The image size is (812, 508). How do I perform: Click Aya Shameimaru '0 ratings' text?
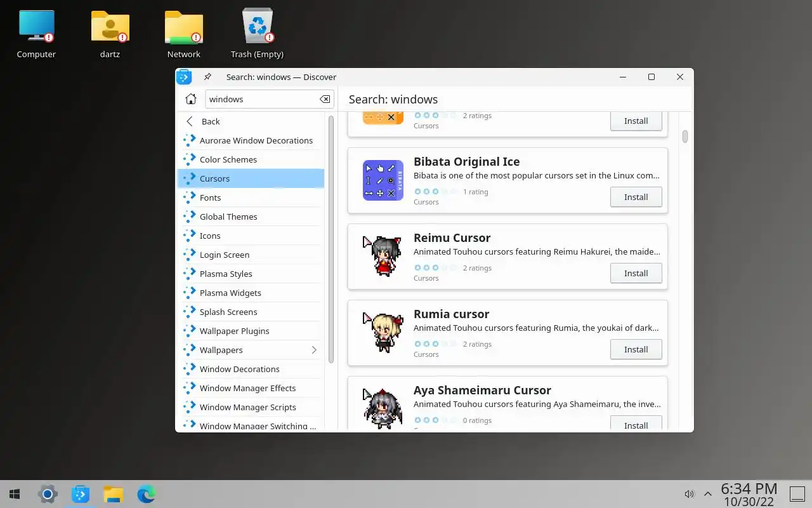point(477,420)
